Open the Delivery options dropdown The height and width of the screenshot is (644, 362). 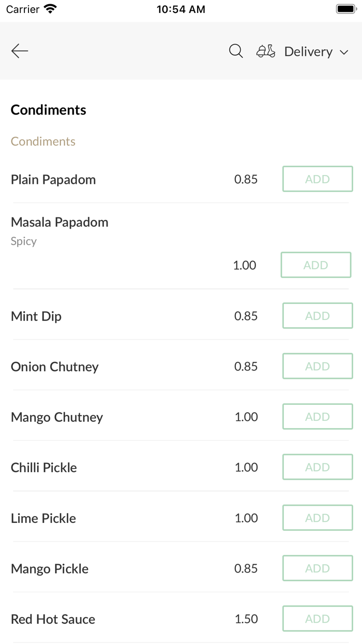pyautogui.click(x=308, y=52)
